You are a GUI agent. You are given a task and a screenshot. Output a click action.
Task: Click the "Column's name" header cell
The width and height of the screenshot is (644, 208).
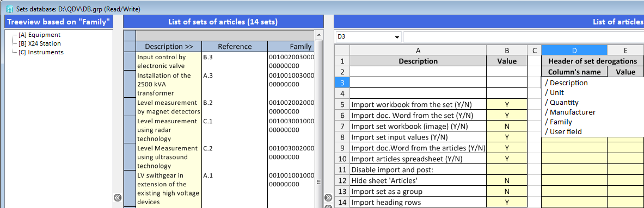(x=574, y=72)
